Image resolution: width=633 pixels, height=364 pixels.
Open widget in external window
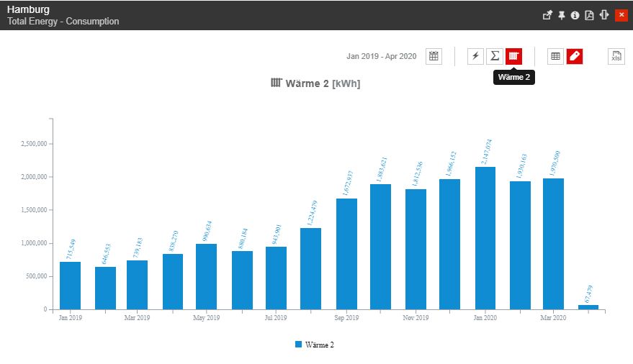[x=547, y=15]
